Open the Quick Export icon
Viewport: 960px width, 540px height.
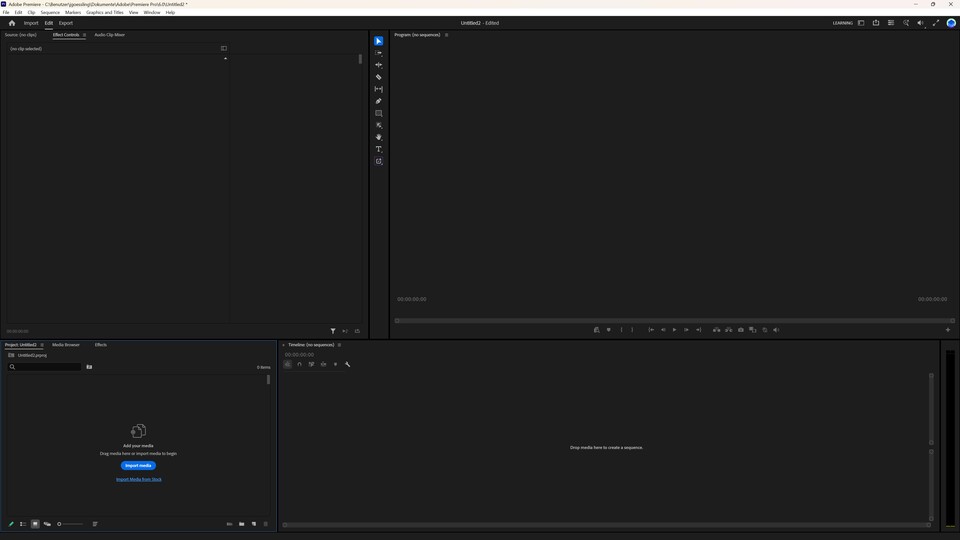tap(876, 23)
